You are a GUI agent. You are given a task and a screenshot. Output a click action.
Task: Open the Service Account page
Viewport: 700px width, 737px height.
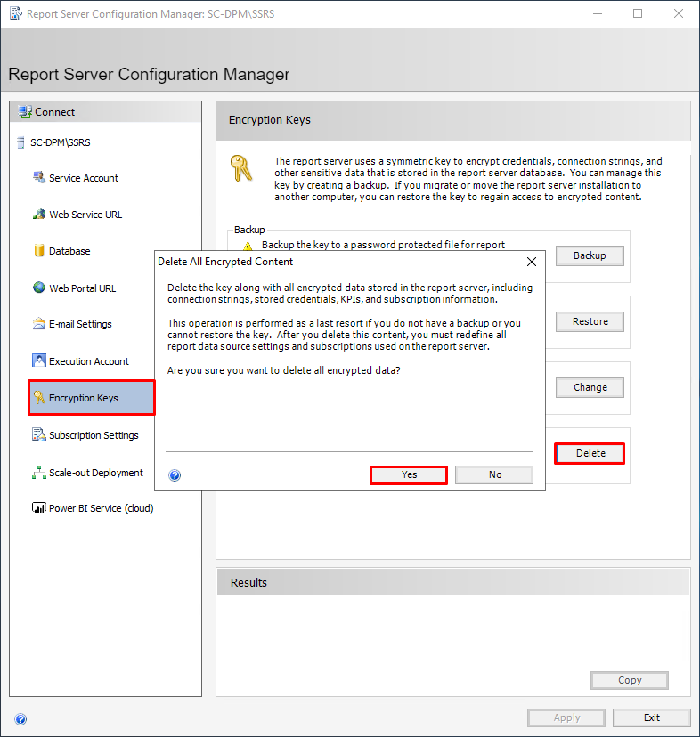(83, 178)
